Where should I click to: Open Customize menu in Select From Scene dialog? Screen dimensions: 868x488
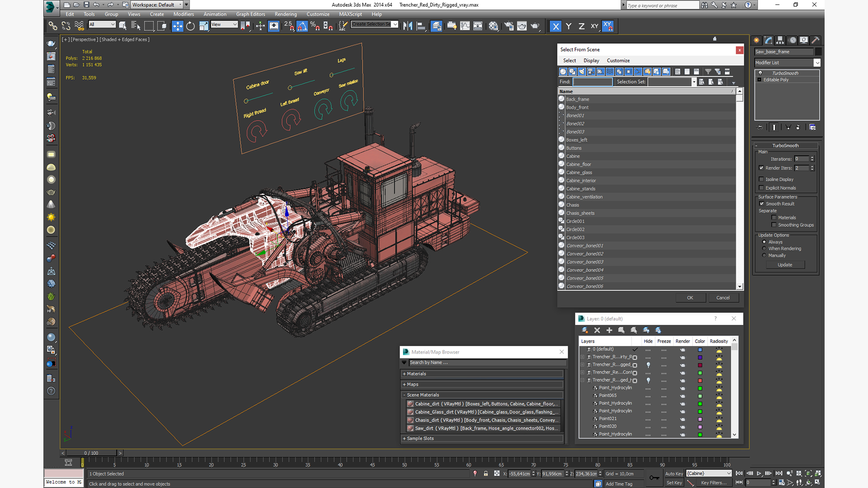click(618, 61)
